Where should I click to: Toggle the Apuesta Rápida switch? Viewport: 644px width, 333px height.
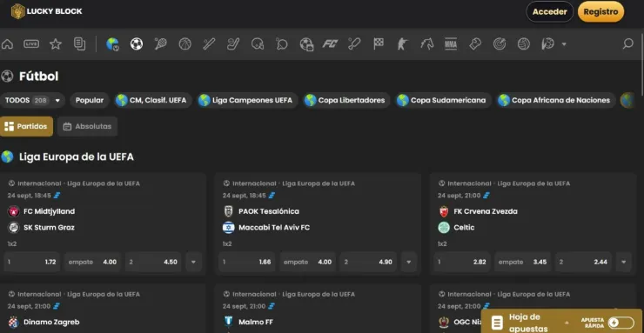pos(621,323)
